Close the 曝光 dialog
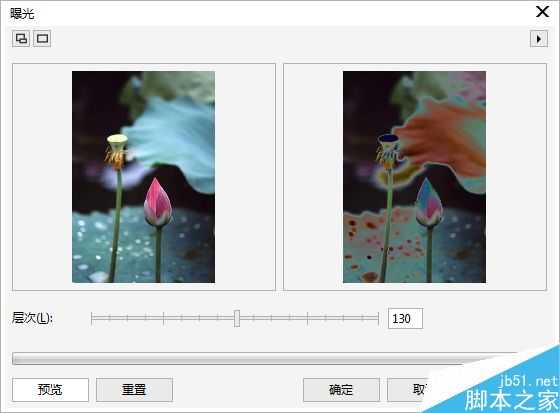Viewport: 560px width, 413px height. click(x=542, y=12)
